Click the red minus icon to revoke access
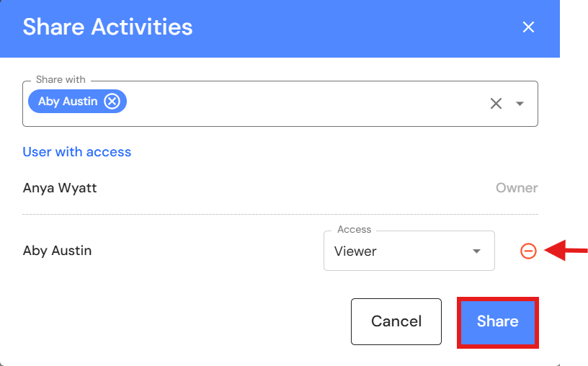The width and height of the screenshot is (588, 366). pyautogui.click(x=528, y=251)
